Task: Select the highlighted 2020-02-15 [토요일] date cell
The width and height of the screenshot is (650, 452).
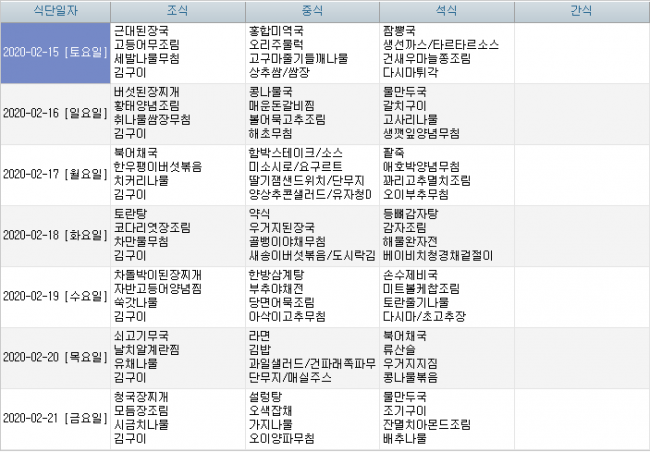Action: click(54, 52)
